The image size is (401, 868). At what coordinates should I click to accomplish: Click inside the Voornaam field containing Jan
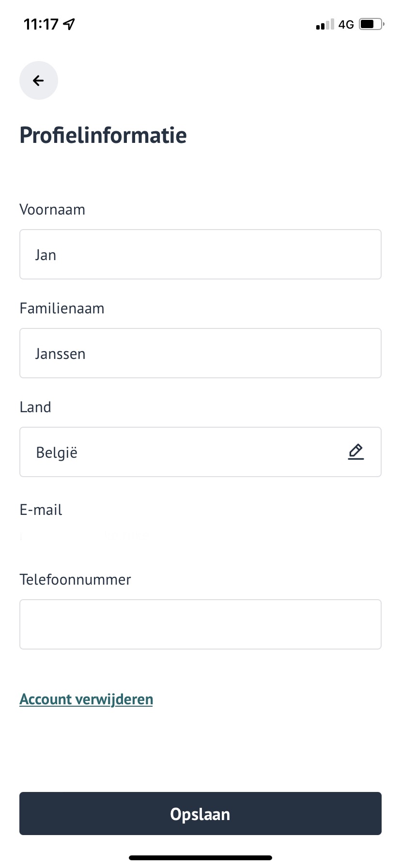click(200, 254)
